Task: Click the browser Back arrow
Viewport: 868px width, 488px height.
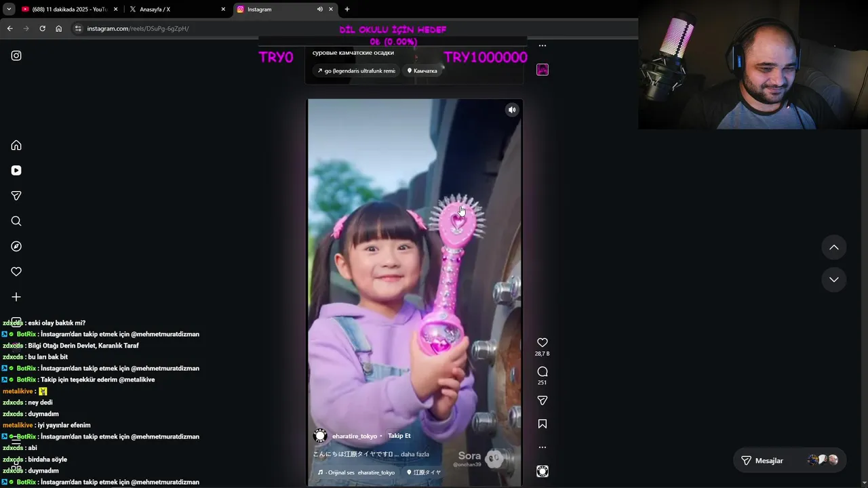Action: [9, 28]
